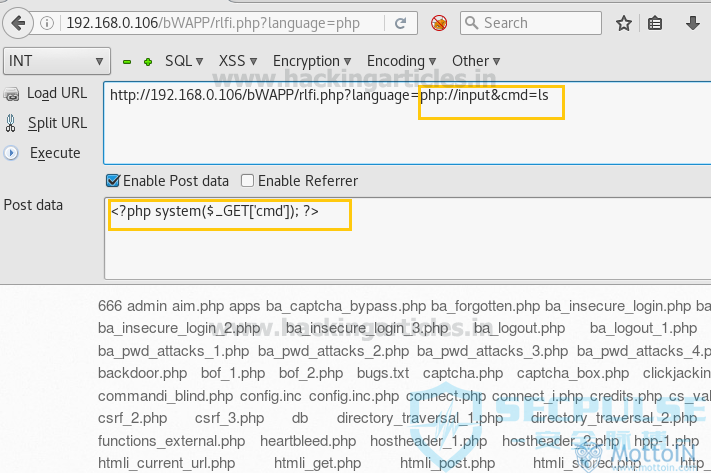
Task: Uncheck Enable Post data
Action: (x=112, y=181)
